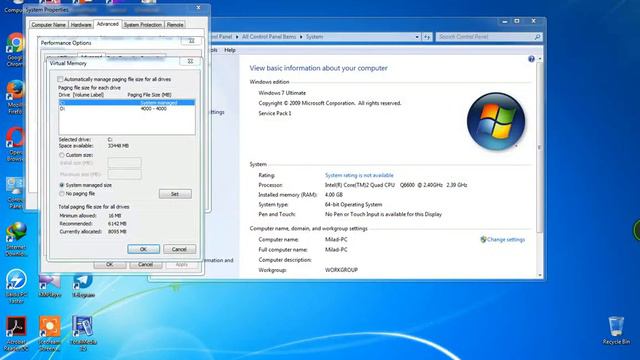Click the Change settings link
Image resolution: width=640 pixels, height=360 pixels.
coord(506,240)
